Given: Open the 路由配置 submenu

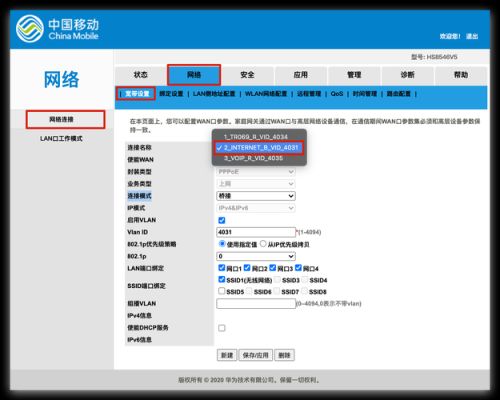Looking at the screenshot, I should [398, 94].
